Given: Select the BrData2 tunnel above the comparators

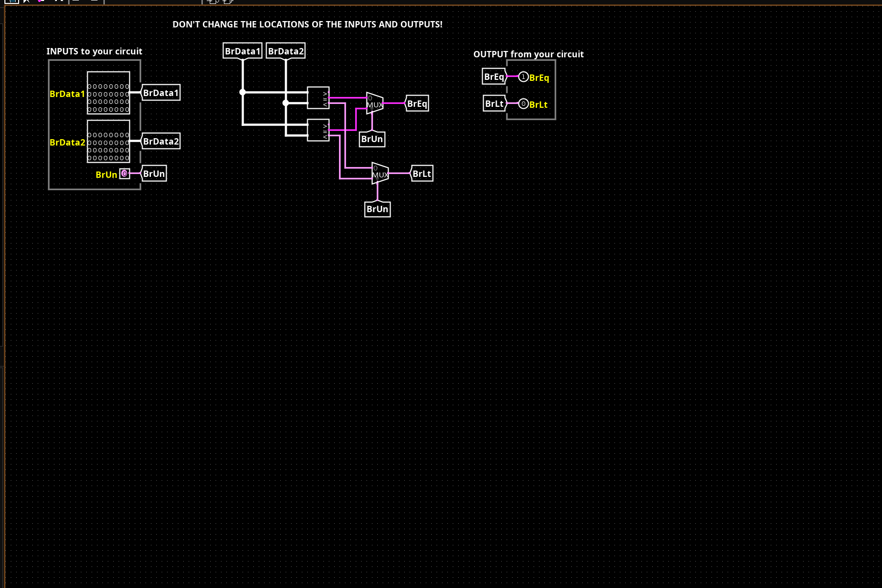Looking at the screenshot, I should [286, 51].
